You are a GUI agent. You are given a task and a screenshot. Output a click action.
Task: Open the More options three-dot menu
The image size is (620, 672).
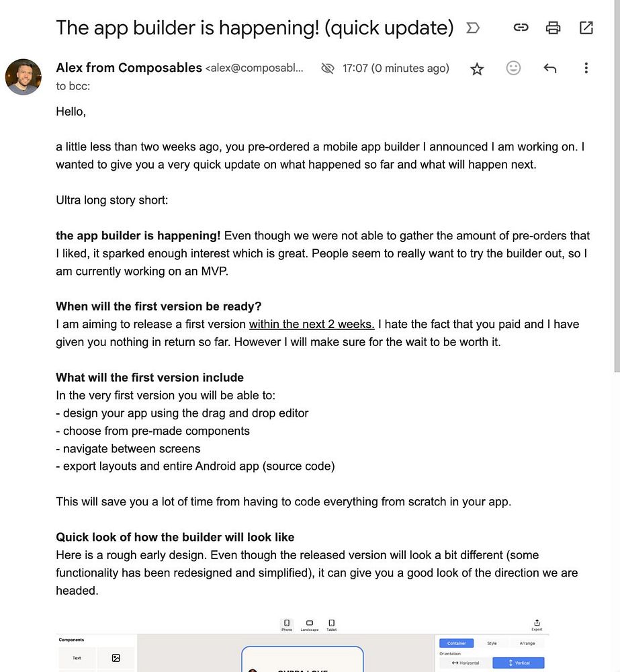coord(586,68)
